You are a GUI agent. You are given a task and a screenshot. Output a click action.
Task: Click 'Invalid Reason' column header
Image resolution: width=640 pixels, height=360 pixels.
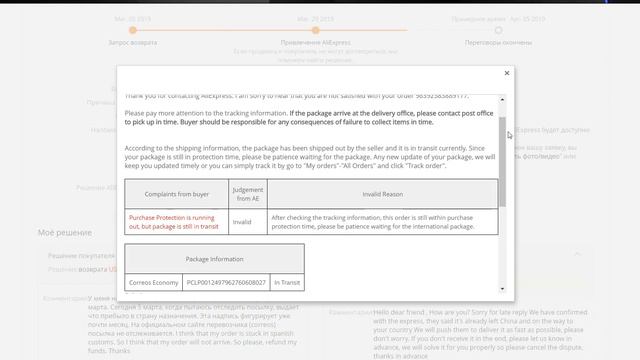click(382, 194)
